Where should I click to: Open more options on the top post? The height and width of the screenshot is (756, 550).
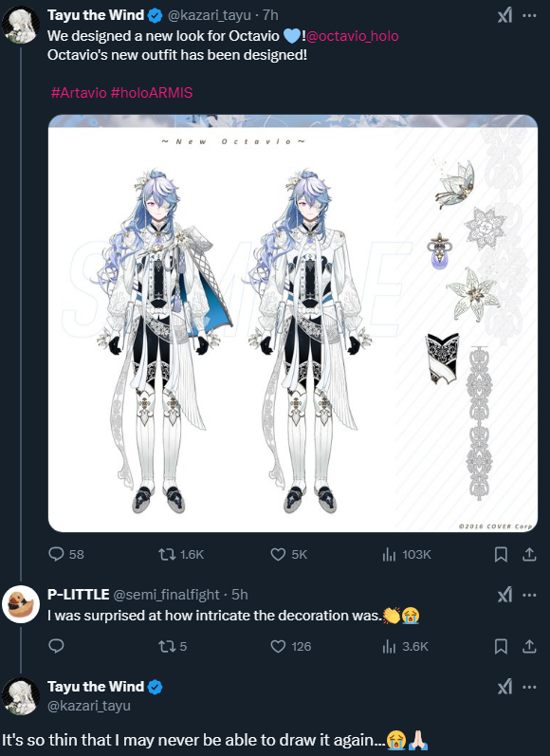(x=529, y=16)
